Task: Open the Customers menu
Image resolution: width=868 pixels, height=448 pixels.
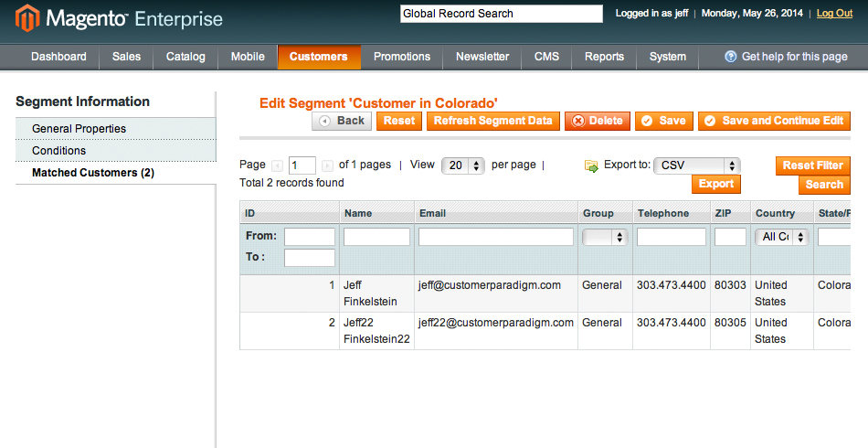Action: (318, 57)
